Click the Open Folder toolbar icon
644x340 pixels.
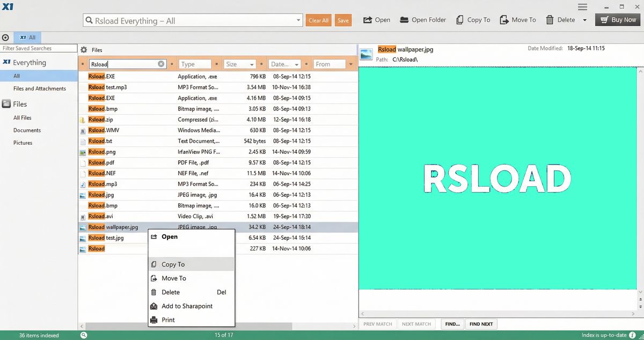point(403,20)
